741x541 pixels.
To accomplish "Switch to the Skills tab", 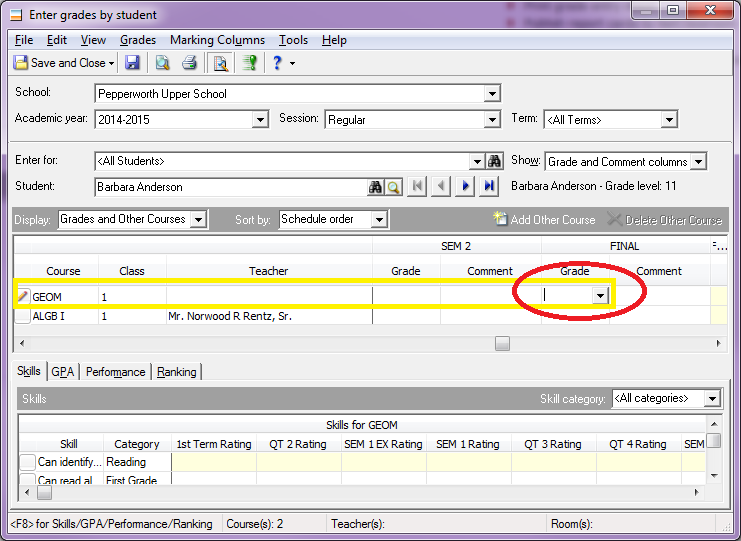I will [29, 371].
